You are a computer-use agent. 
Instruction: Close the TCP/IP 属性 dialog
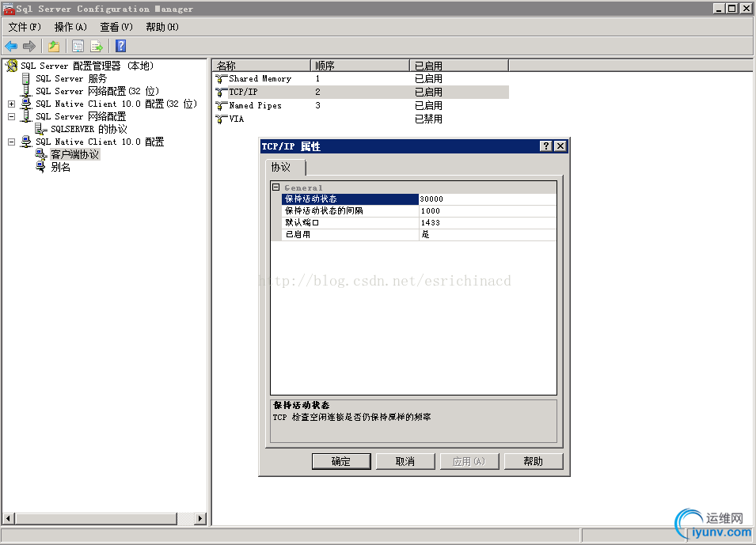[560, 146]
